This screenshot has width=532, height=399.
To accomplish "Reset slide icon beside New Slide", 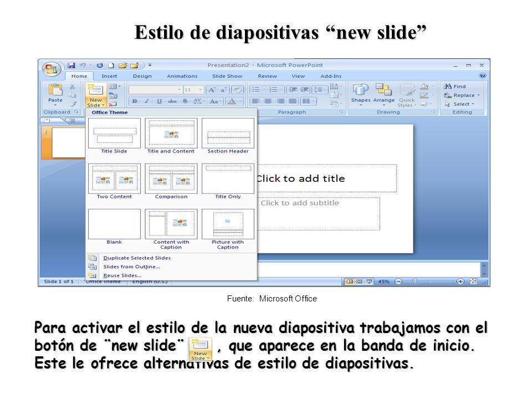I will 112,95.
